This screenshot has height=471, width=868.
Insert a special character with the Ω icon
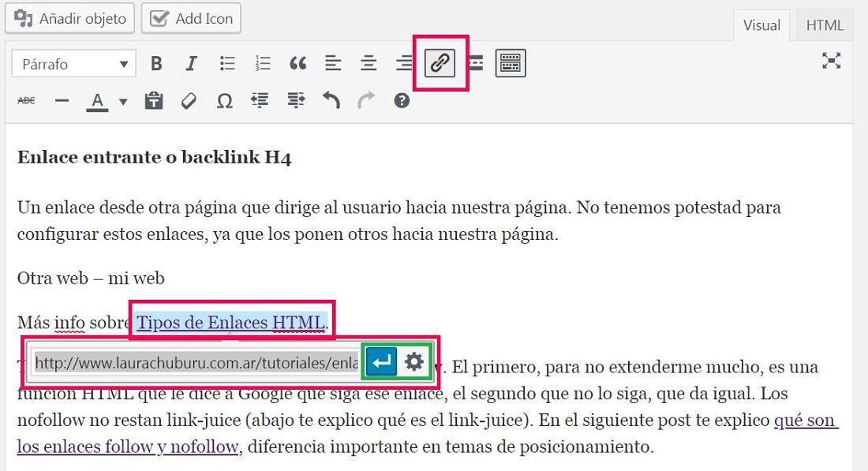(224, 100)
